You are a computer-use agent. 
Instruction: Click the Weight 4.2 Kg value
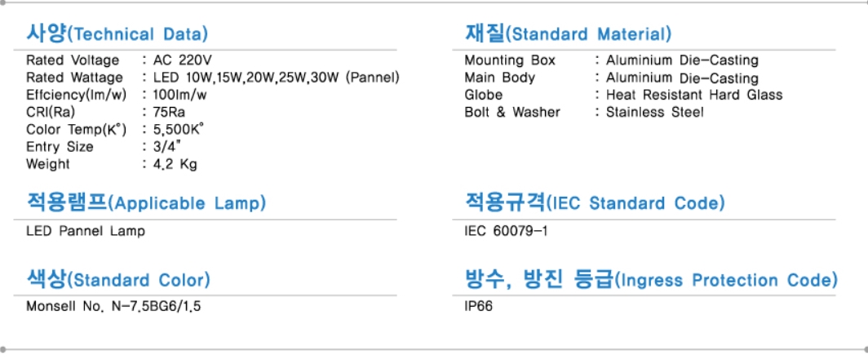point(175,165)
